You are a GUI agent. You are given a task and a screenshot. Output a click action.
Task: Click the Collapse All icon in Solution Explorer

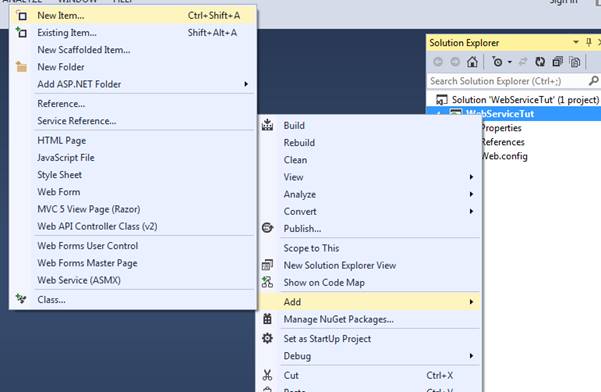click(x=558, y=62)
